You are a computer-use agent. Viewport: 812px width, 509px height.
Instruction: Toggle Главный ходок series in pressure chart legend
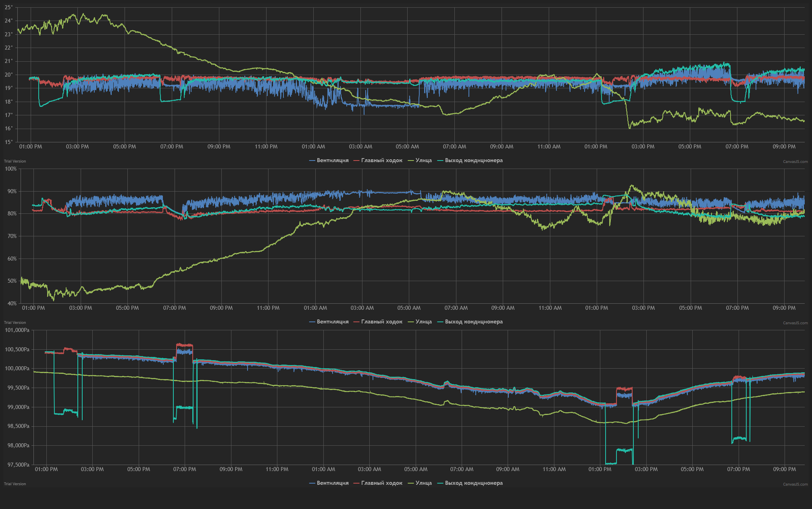(378, 483)
